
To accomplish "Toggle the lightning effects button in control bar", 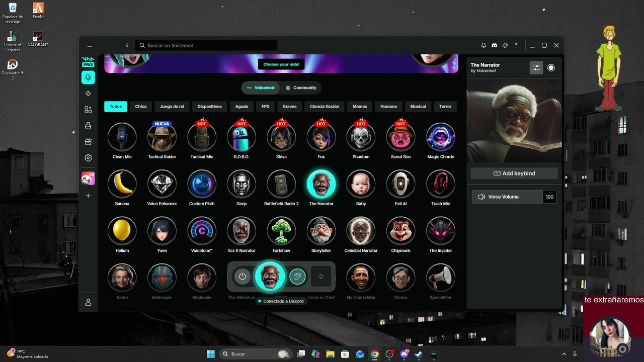I will coord(321,277).
